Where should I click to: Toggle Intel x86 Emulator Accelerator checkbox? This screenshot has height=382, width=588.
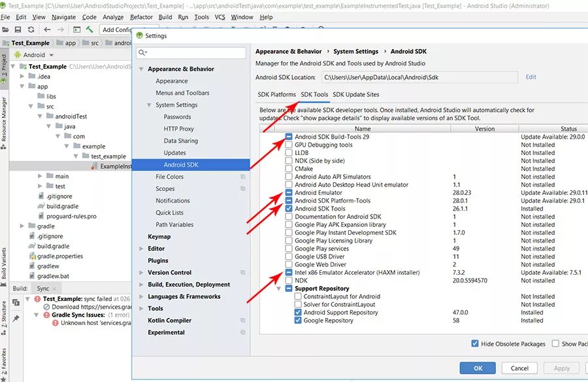tap(289, 272)
